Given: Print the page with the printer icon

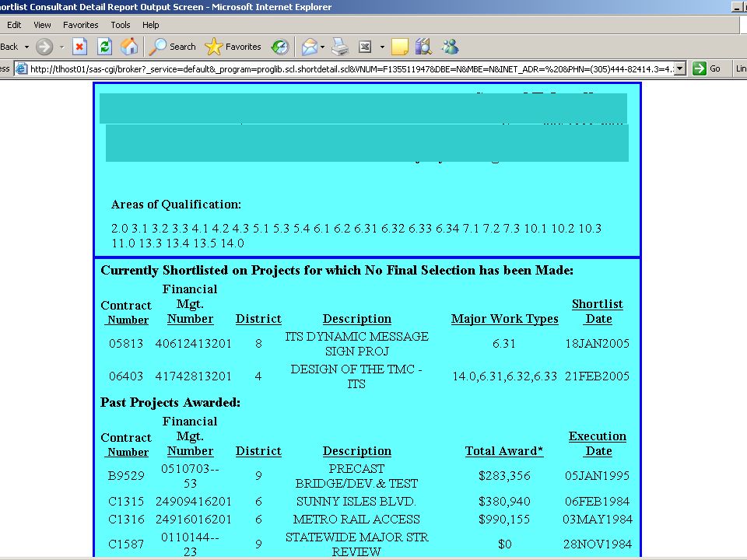Looking at the screenshot, I should click(340, 47).
